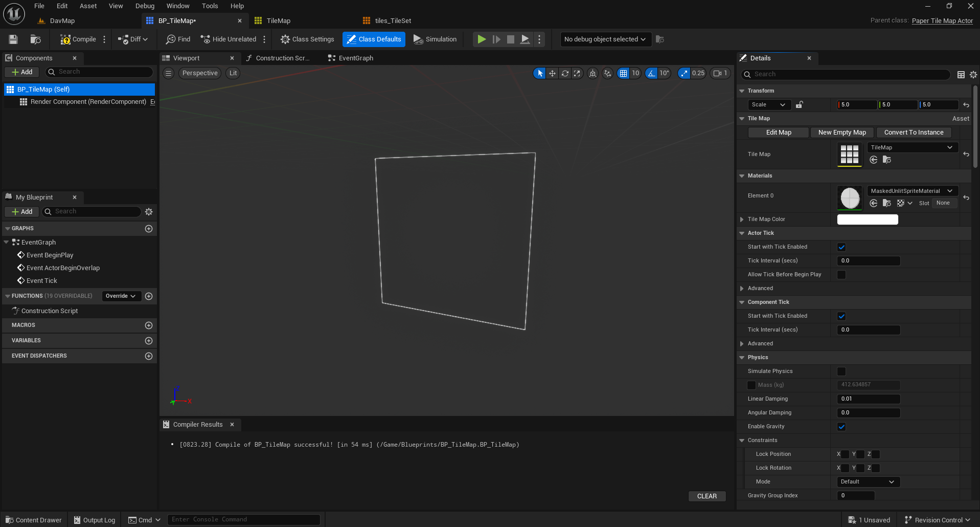Browse to asset in Content Browser toolbar icon

tap(35, 39)
